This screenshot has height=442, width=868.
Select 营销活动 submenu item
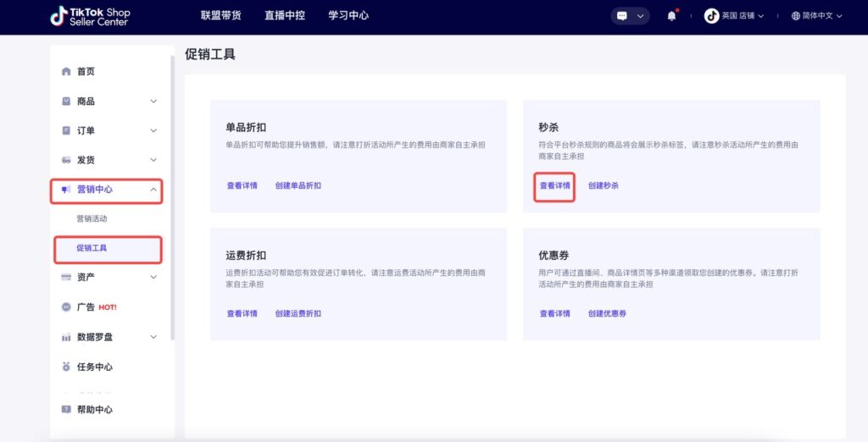92,218
